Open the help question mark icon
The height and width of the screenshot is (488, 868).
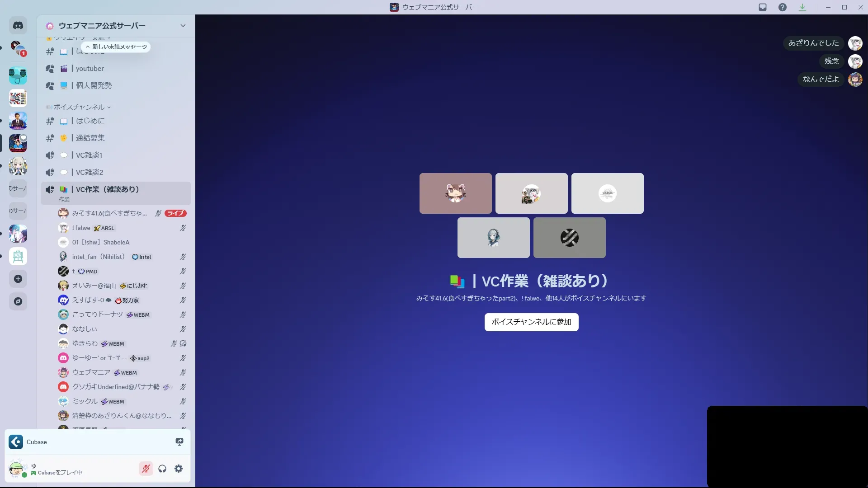(783, 7)
